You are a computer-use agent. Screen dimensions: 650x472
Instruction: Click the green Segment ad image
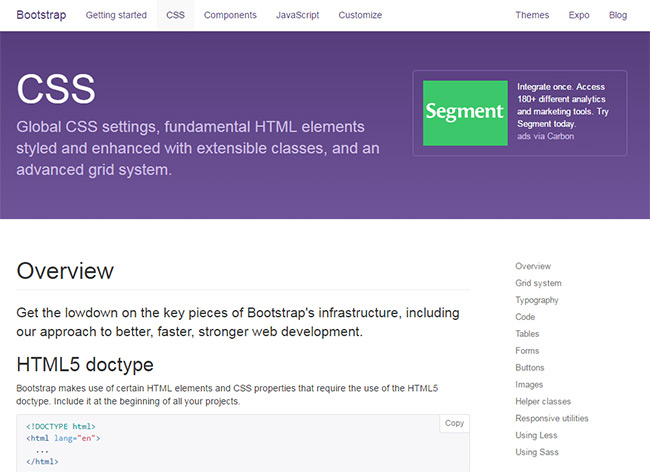[x=465, y=113]
